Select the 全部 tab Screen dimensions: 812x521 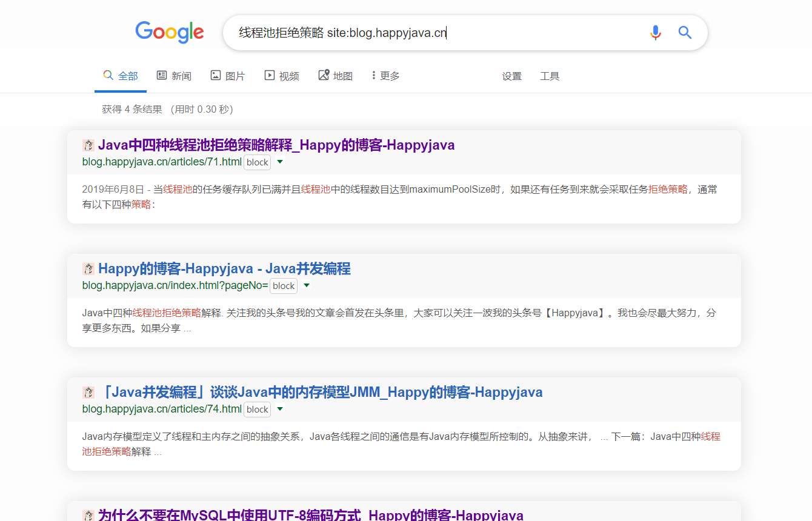[121, 76]
